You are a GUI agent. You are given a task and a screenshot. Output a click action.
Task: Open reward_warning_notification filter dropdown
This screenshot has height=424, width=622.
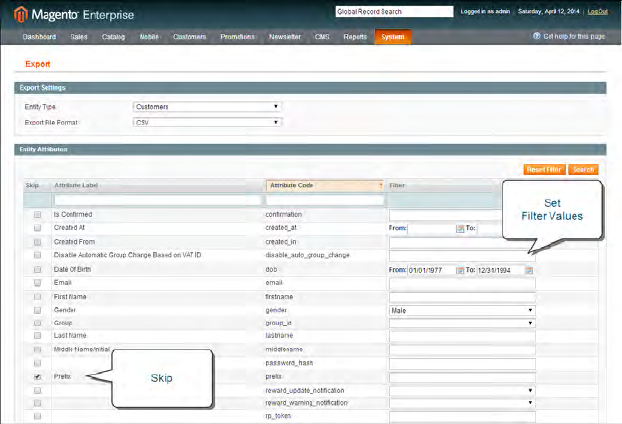[462, 403]
